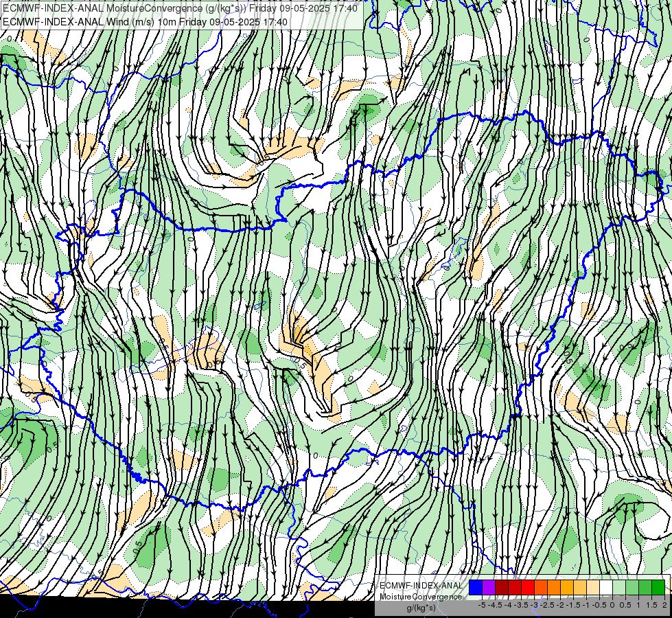Viewport: 672px width, 618px height.
Task: Pick the bright red swatch ending at -3
Action: click(528, 587)
